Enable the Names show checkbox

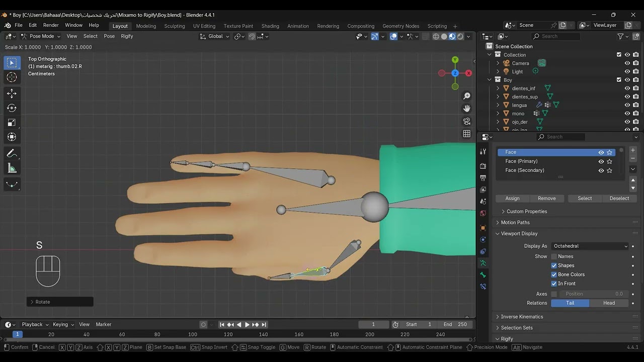554,256
